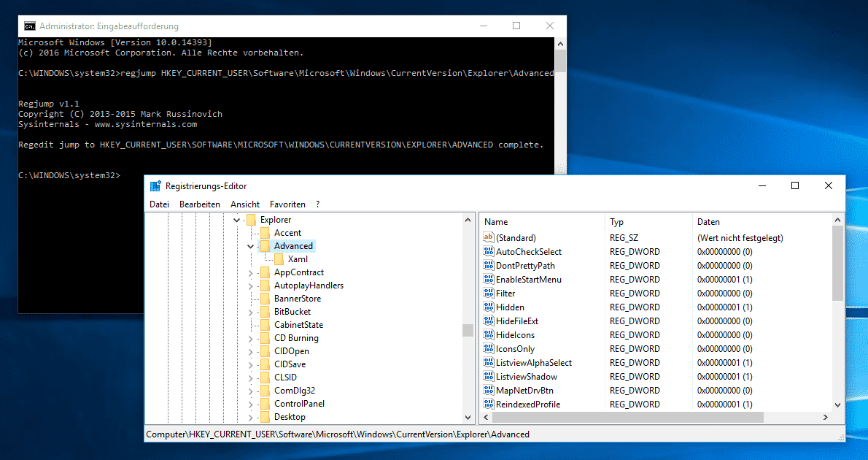Expand the ComDlg32 key

pyautogui.click(x=251, y=391)
